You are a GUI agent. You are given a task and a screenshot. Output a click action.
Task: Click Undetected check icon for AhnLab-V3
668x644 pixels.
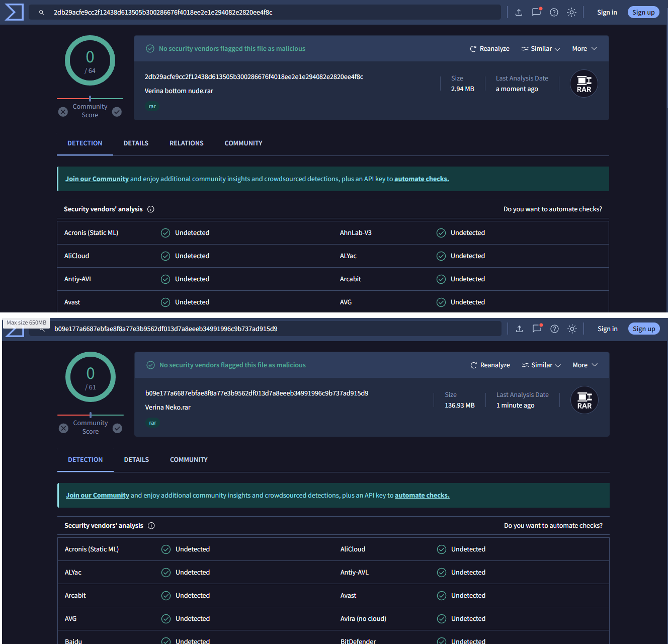(441, 233)
